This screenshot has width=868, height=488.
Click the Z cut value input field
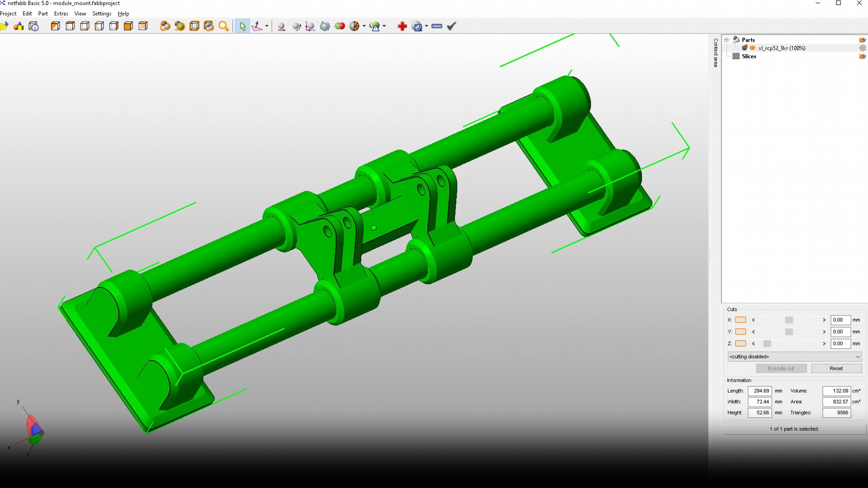click(840, 343)
